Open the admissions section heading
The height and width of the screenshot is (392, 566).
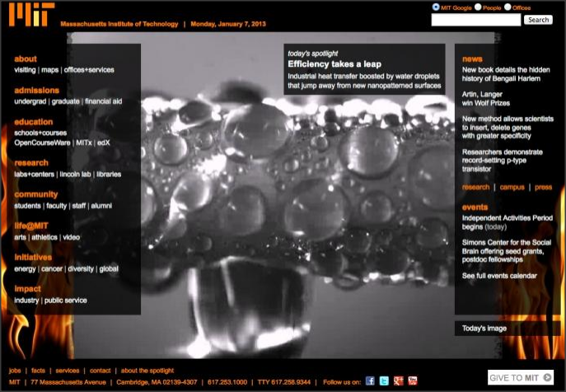coord(36,91)
